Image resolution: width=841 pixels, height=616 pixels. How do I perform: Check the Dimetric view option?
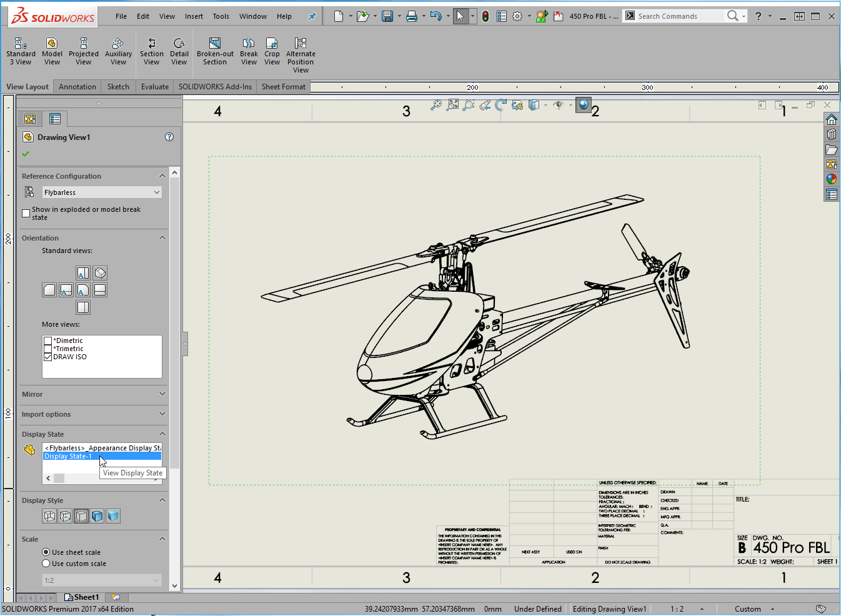(x=47, y=340)
